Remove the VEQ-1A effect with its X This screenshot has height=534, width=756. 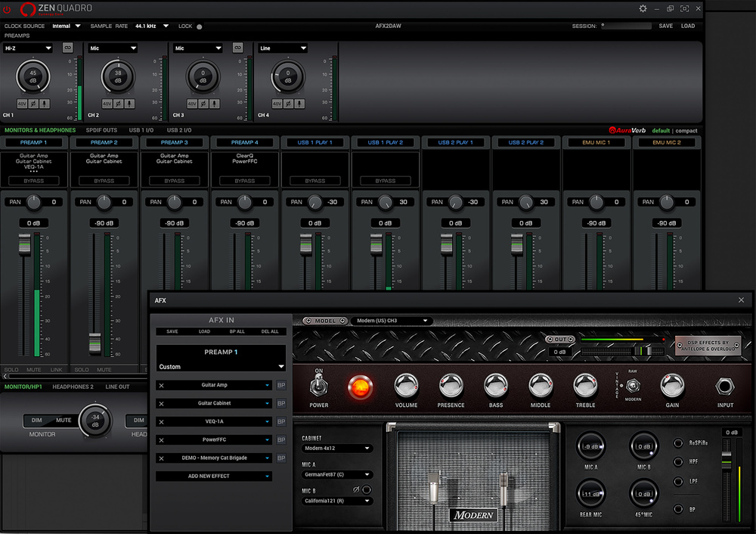point(161,422)
